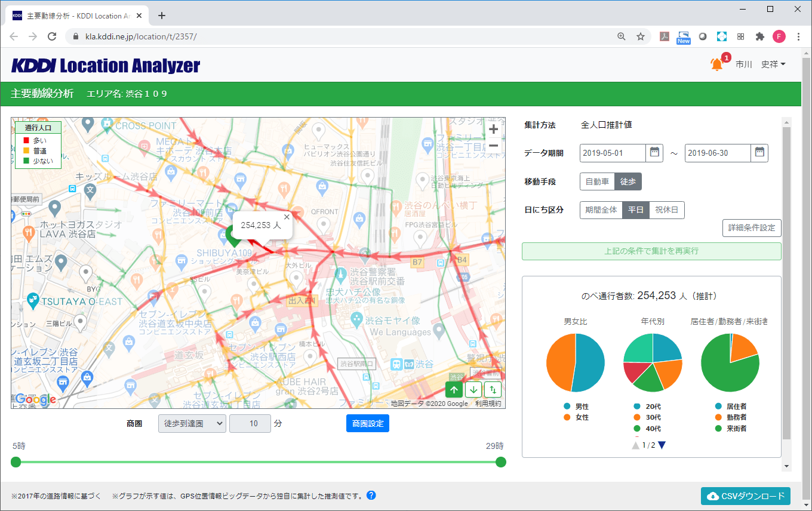Toggle 来街者 in the visitor pie legend

pos(731,429)
